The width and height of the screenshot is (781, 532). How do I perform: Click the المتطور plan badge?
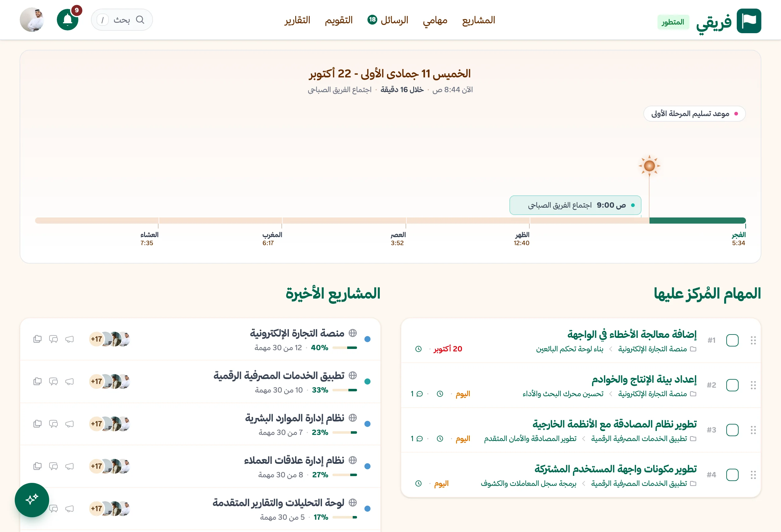[673, 22]
